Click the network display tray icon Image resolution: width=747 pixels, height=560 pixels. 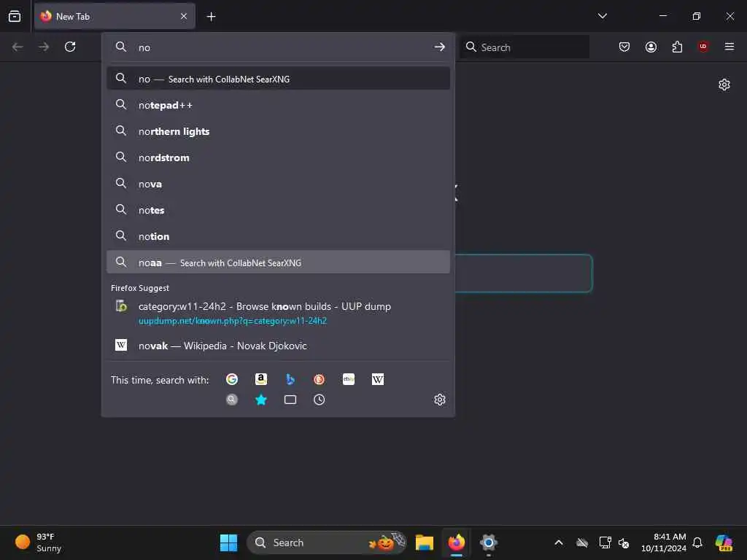click(x=605, y=542)
